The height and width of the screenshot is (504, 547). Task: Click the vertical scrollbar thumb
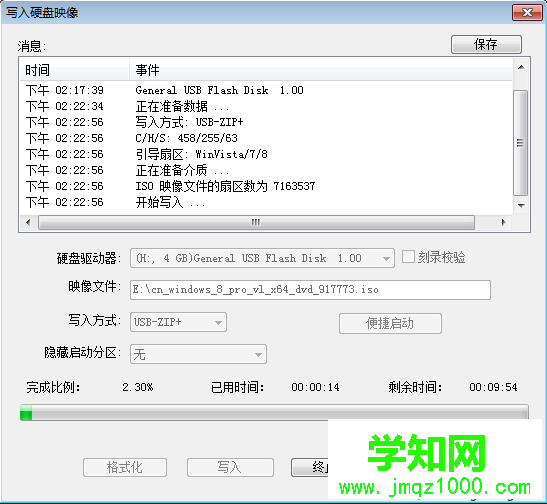(x=521, y=143)
